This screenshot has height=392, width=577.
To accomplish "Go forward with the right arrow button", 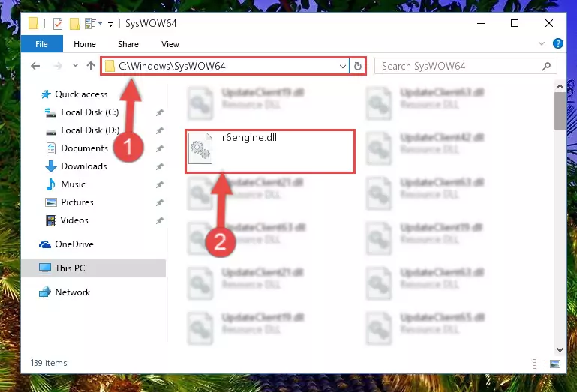I will (58, 66).
